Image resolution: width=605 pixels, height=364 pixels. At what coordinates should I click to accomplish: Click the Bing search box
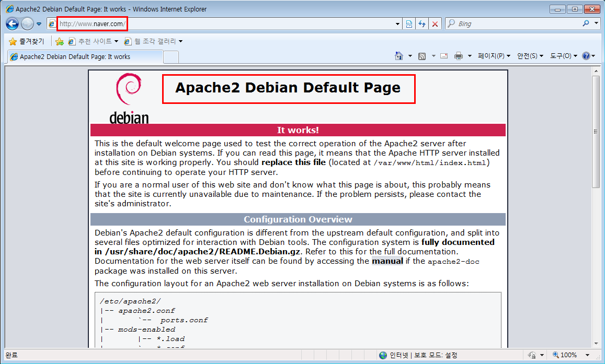[513, 24]
